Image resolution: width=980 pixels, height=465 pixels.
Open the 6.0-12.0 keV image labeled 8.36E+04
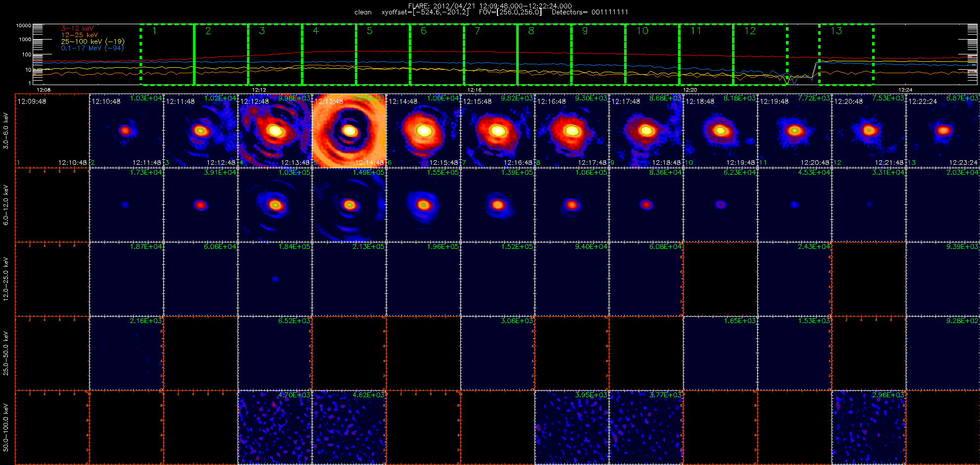646,205
